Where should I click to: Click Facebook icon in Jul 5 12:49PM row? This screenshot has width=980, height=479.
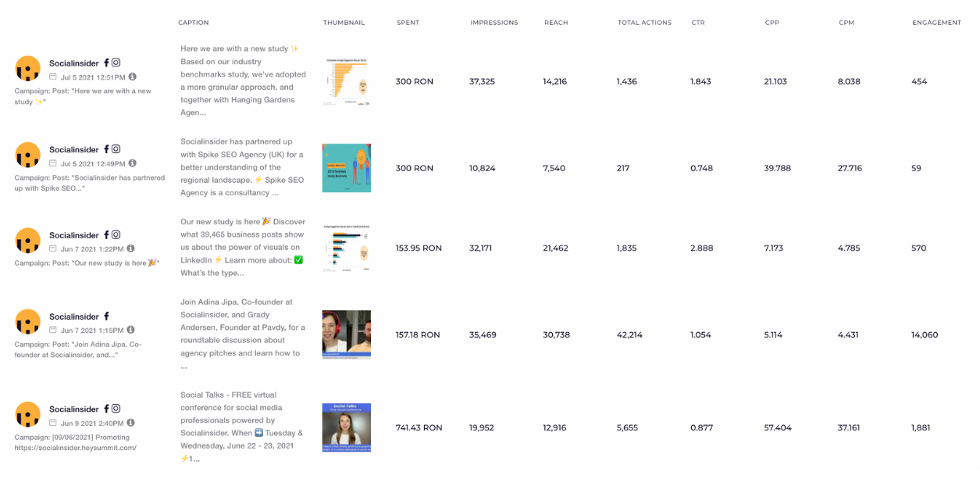[x=106, y=148]
